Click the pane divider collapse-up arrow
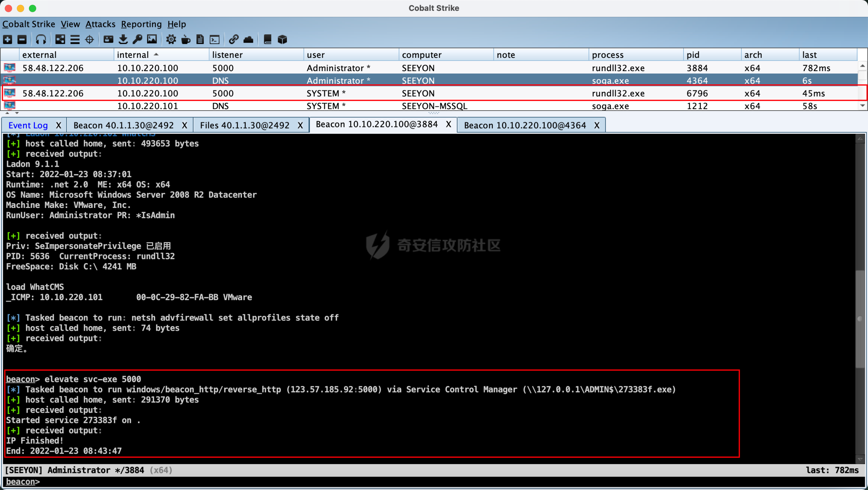This screenshot has height=490, width=868. (x=7, y=113)
